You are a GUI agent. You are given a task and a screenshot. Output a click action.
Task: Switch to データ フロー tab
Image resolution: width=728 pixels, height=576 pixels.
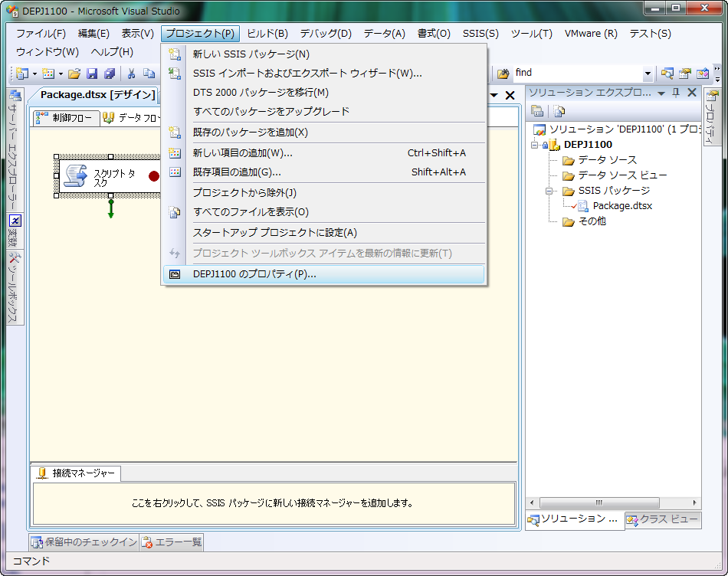[131, 118]
